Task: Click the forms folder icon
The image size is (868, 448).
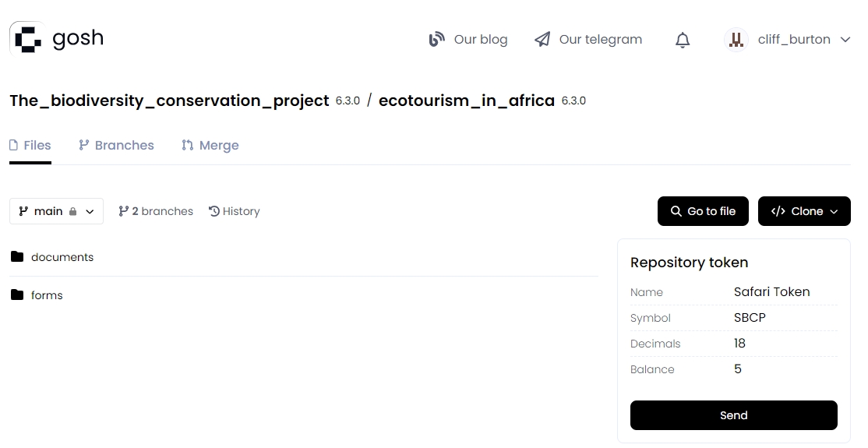Action: point(17,295)
